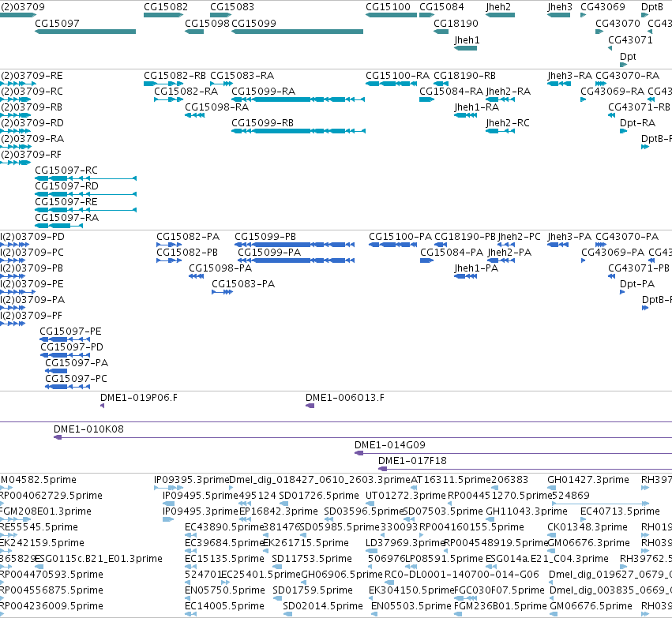This screenshot has width=672, height=618.
Task: Select transcript CG15099-RA label
Action: pos(263,92)
